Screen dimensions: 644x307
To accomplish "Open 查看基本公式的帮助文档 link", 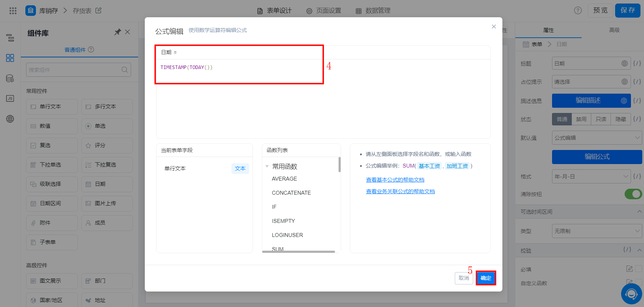I will coord(395,180).
